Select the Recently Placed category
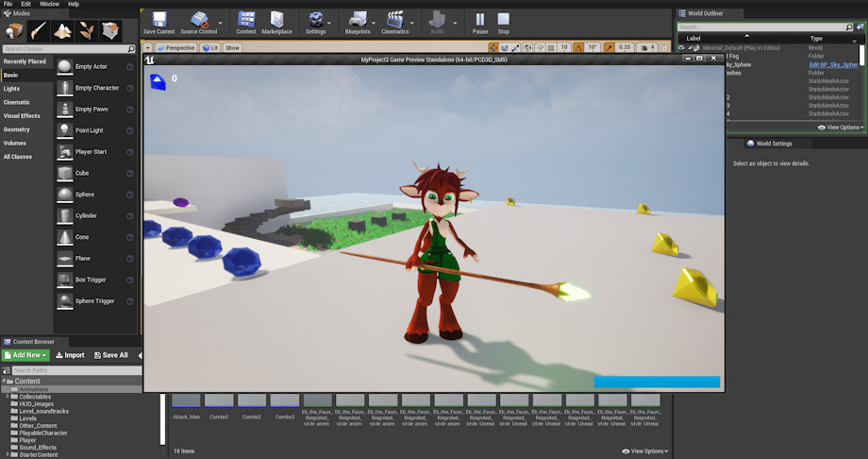Viewport: 868px width, 459px height. click(26, 61)
